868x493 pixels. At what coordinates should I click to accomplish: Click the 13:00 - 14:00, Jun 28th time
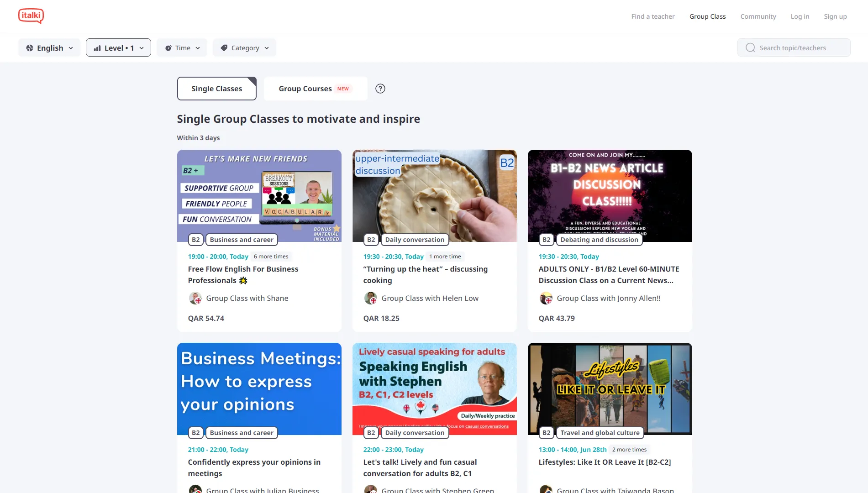click(573, 450)
